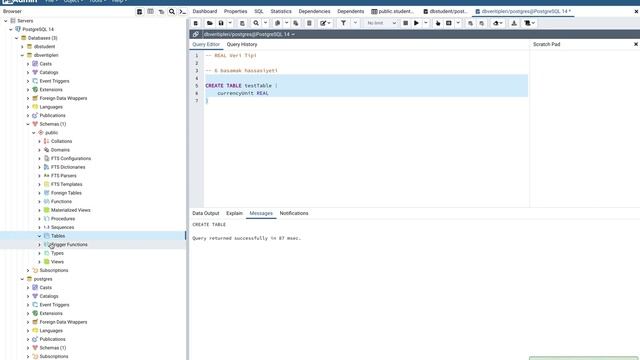Collapse the Tables node arrow

40,236
